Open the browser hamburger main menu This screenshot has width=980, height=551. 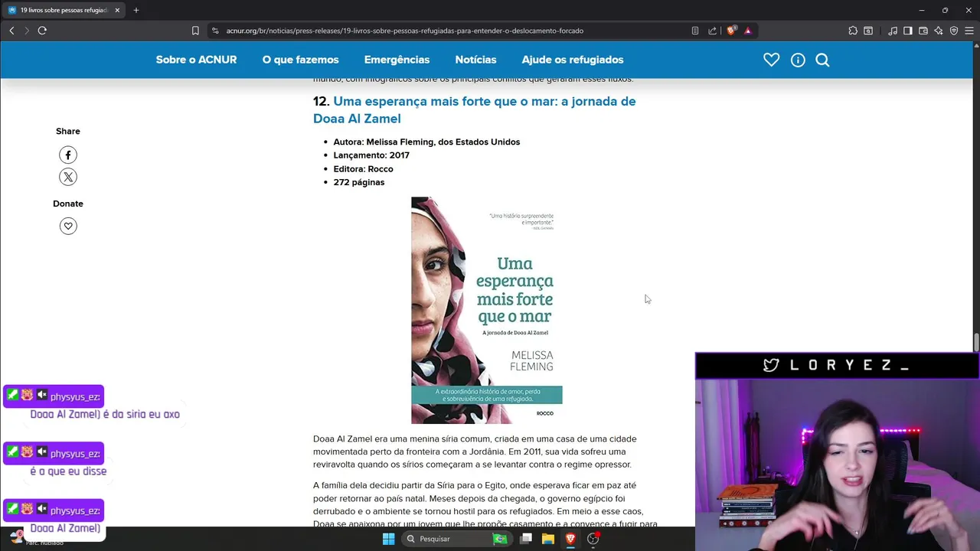(x=969, y=31)
